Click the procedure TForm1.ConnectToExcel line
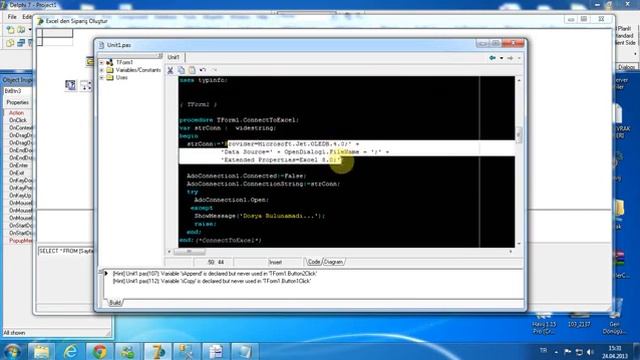Image resolution: width=640 pixels, height=360 pixels. coord(239,120)
